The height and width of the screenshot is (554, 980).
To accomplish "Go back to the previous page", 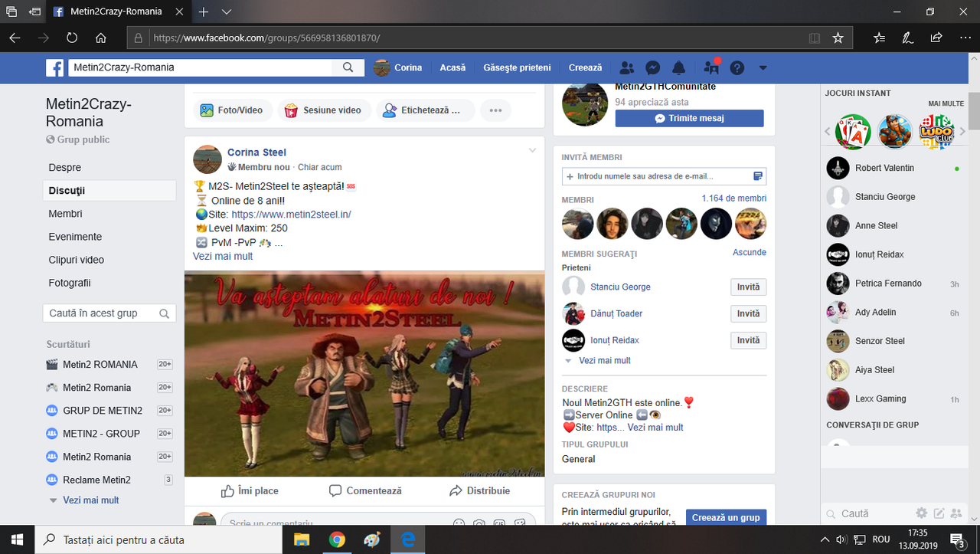I will tap(15, 38).
